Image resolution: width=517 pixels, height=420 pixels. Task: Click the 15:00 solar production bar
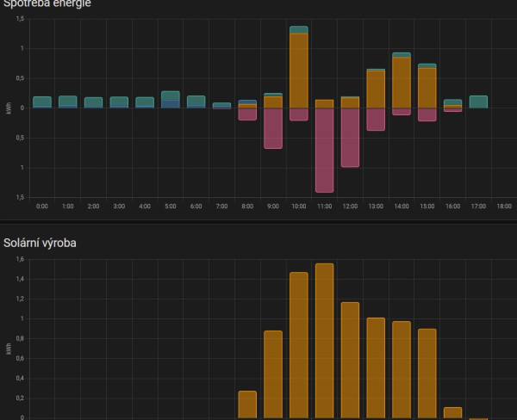(427, 374)
